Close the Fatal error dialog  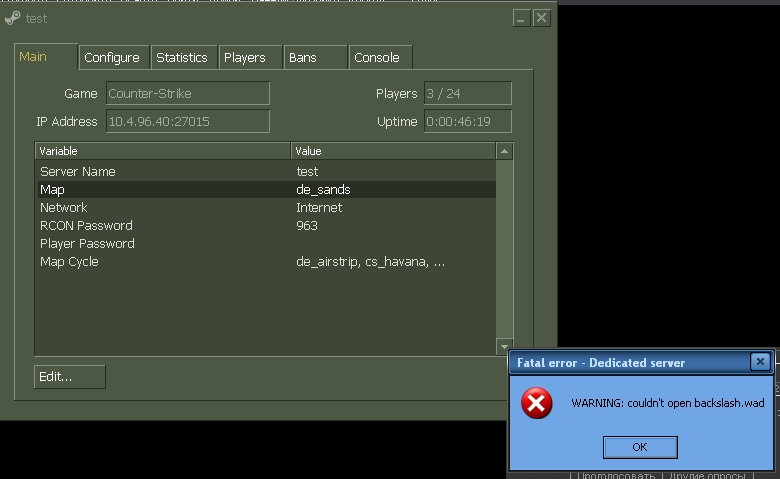[x=760, y=362]
